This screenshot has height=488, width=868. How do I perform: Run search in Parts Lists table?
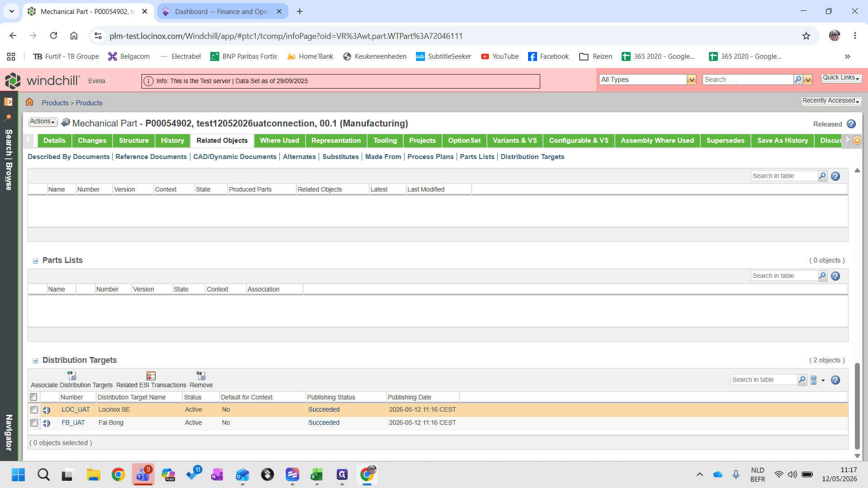pos(822,276)
